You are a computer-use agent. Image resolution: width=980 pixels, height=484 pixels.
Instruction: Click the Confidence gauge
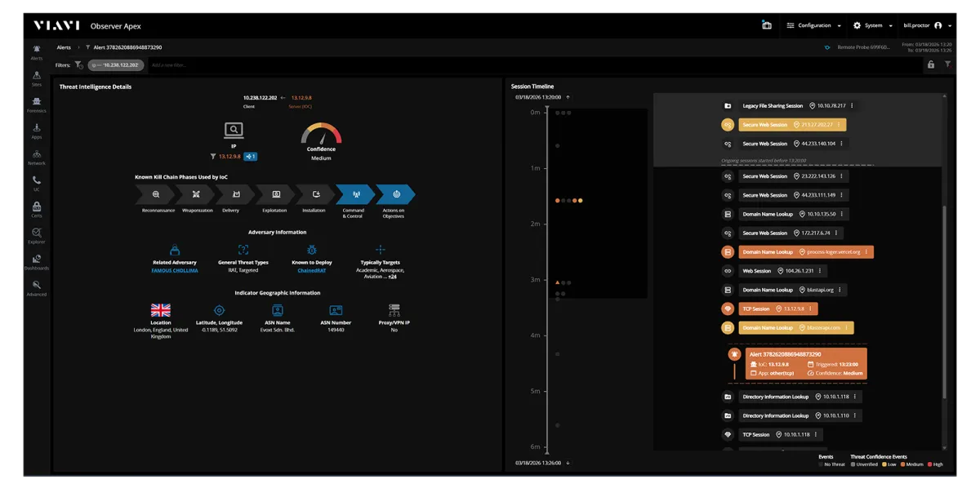click(x=321, y=135)
